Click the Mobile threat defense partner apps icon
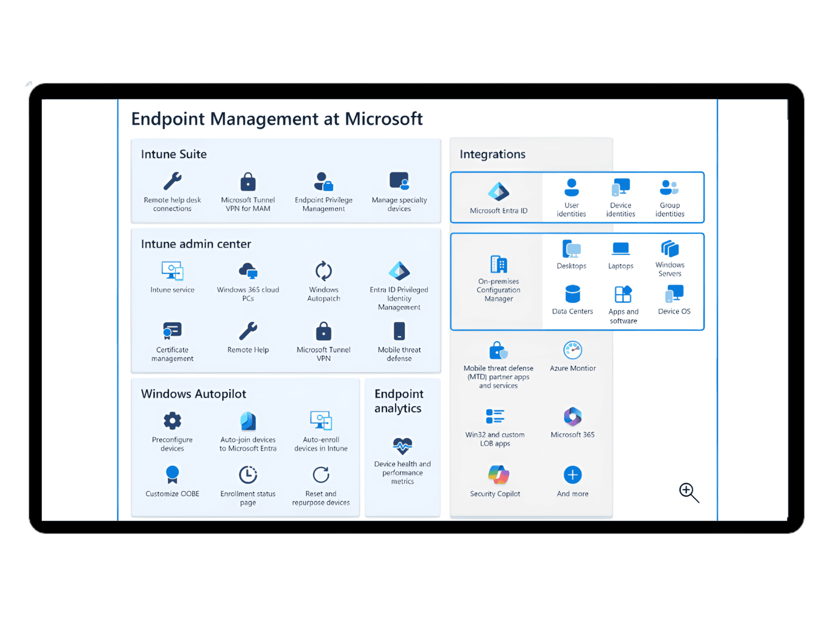The height and width of the screenshot is (630, 840). click(498, 350)
